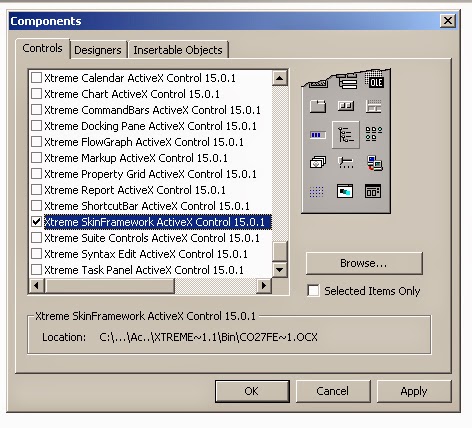
Task: Uncheck Xtreme SkinFramework ActiveX Control checkbox
Action: click(x=36, y=222)
